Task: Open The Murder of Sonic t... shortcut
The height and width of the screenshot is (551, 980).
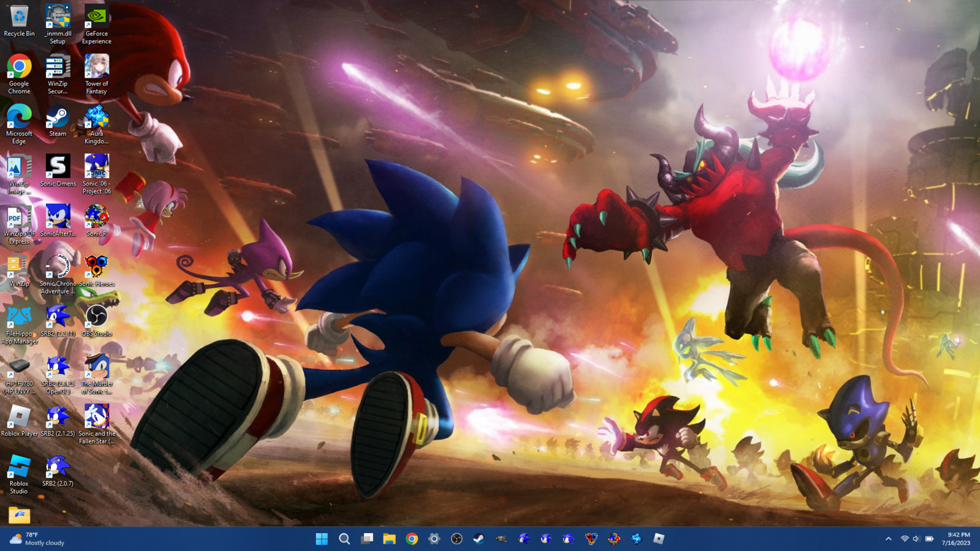Action: pos(97,375)
